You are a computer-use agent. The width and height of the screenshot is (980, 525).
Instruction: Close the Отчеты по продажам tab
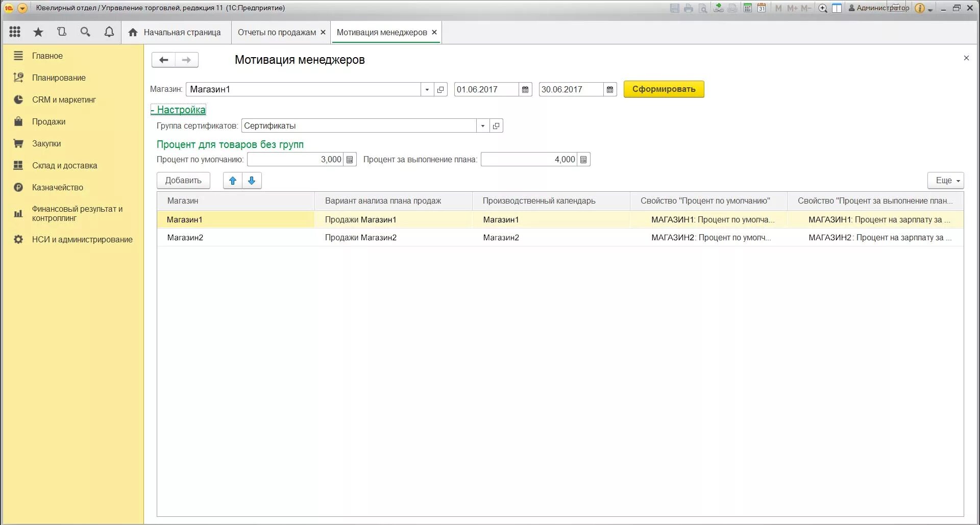point(323,32)
